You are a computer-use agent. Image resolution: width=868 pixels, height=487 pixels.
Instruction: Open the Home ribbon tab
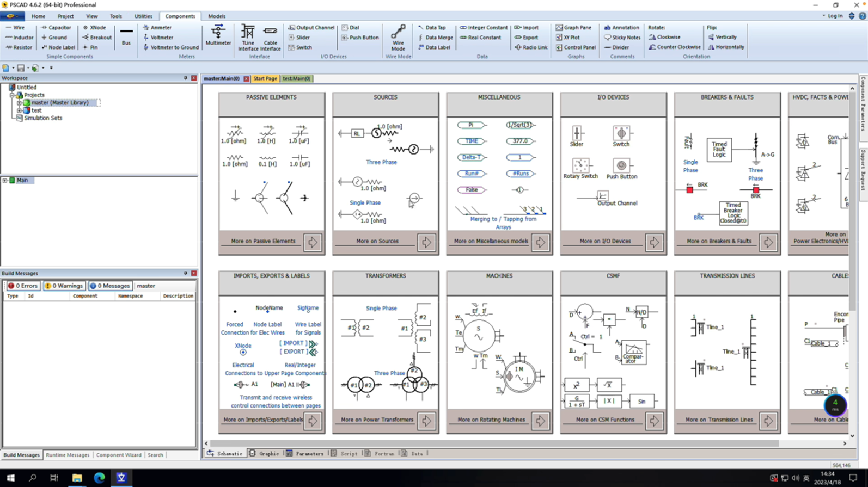tap(38, 16)
